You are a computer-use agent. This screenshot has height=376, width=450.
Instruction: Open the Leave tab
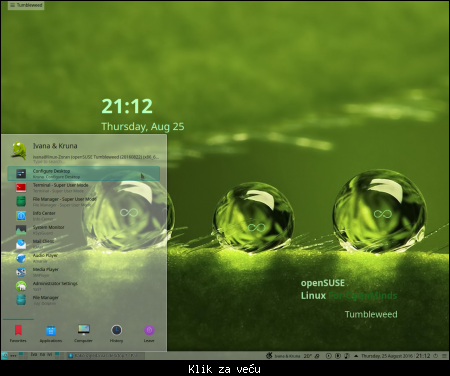[149, 334]
